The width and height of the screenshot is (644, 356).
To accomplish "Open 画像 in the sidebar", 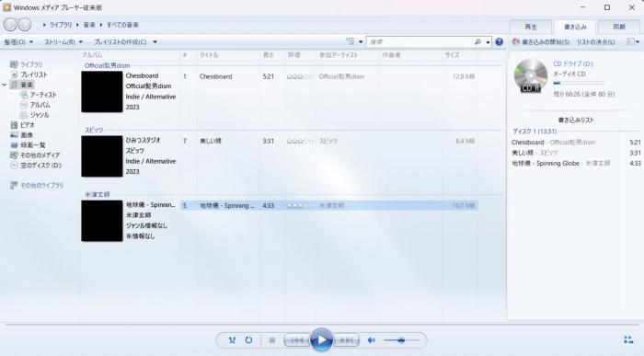I will point(22,135).
